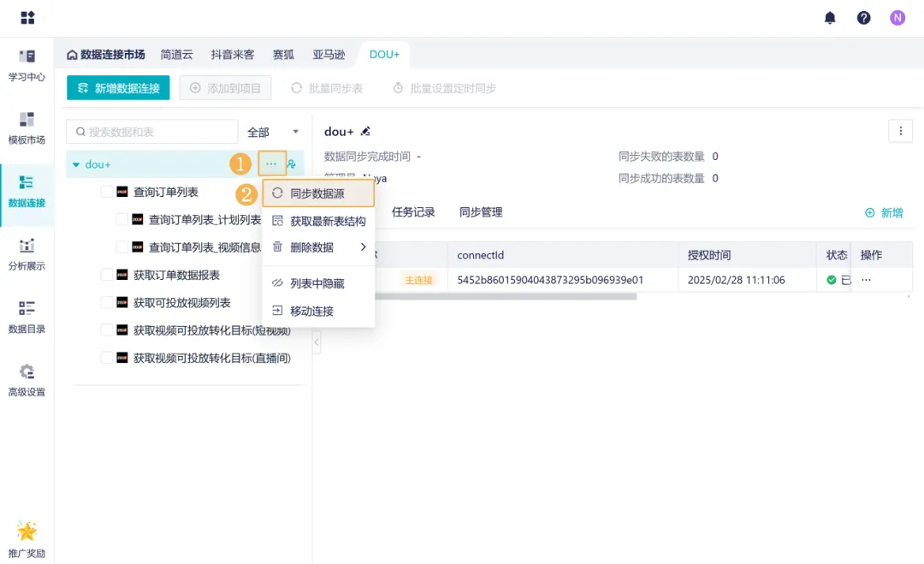This screenshot has height=564, width=924.
Task: Go to 模板市场 in the sidebar
Action: point(27,128)
